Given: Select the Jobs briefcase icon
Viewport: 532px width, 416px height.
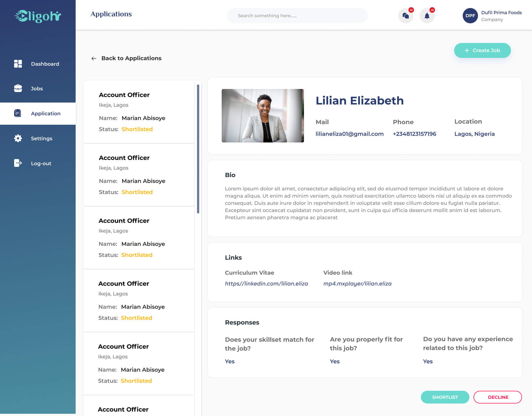Looking at the screenshot, I should pos(18,88).
